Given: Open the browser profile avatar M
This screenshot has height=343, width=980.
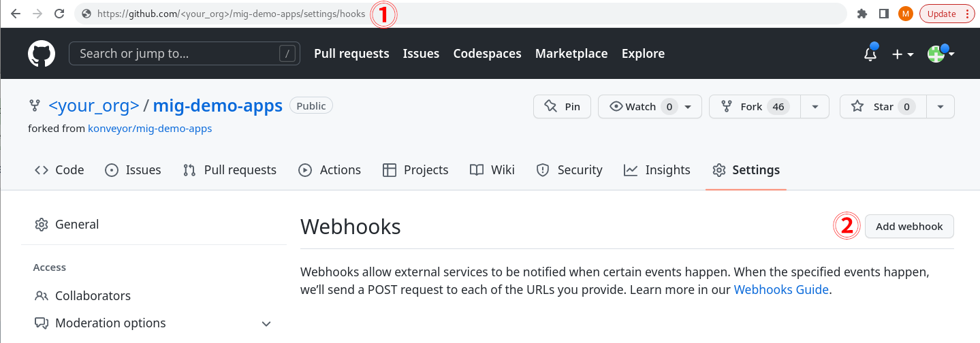Looking at the screenshot, I should pos(906,14).
